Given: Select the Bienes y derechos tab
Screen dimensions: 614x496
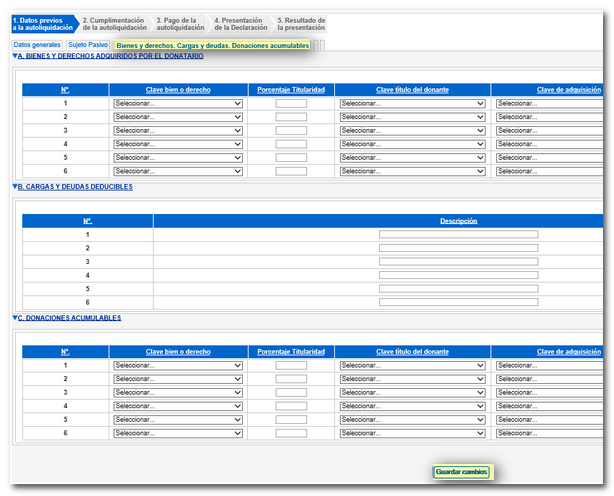Looking at the screenshot, I should [x=212, y=45].
